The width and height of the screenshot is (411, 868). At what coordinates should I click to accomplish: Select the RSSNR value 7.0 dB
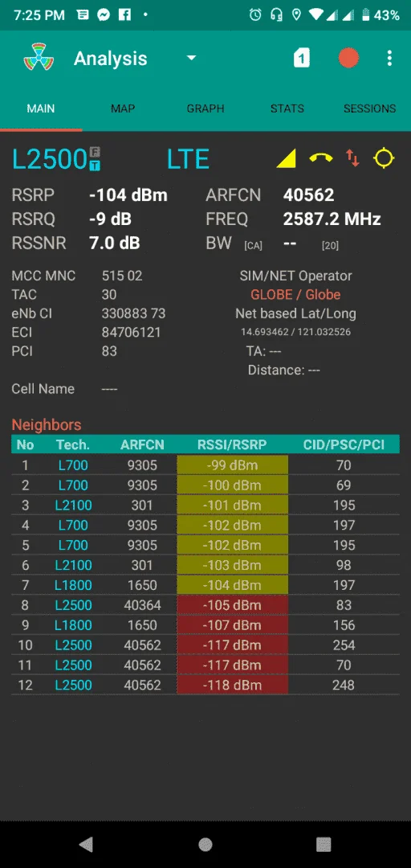pyautogui.click(x=115, y=243)
